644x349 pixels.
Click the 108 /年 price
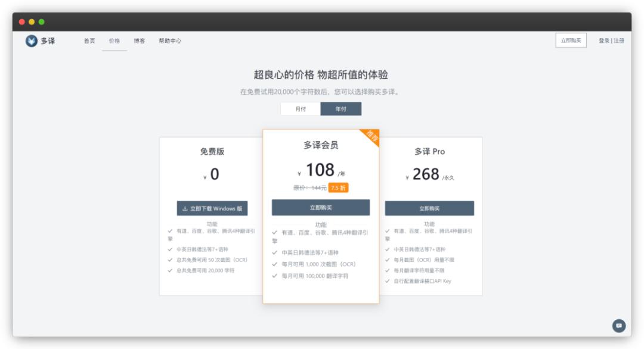tap(321, 170)
